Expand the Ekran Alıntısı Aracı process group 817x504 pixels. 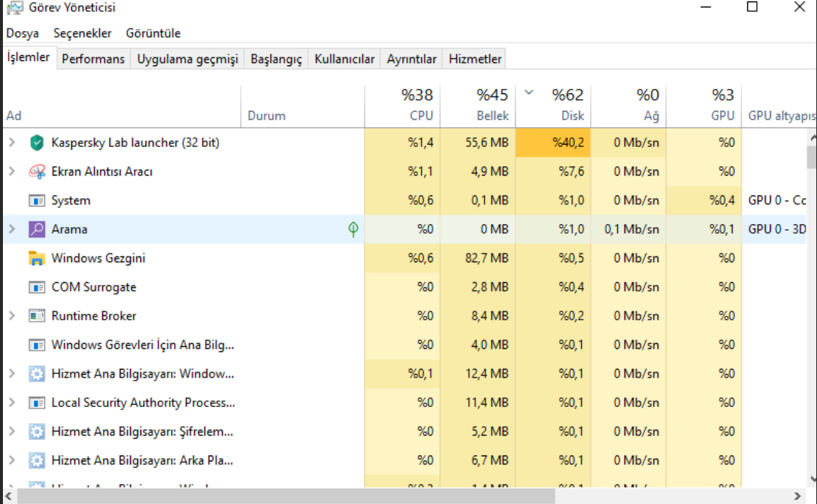click(x=11, y=171)
